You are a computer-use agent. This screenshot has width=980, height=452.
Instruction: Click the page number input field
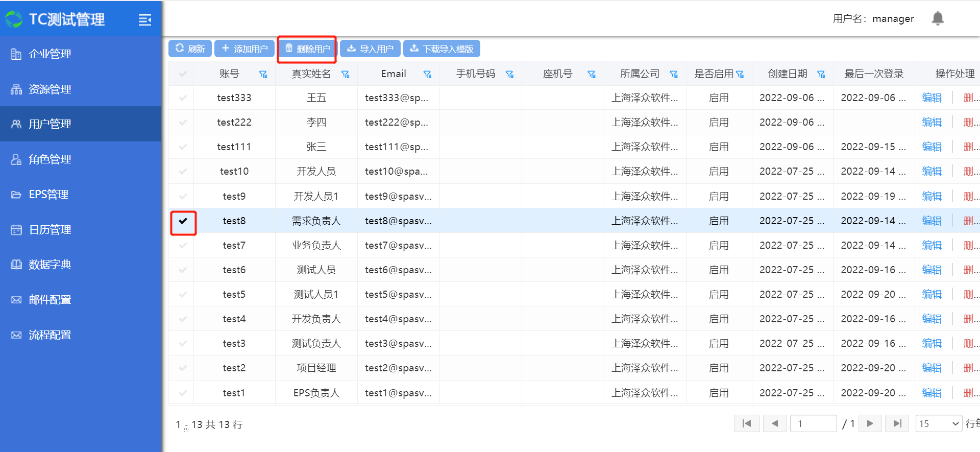813,423
